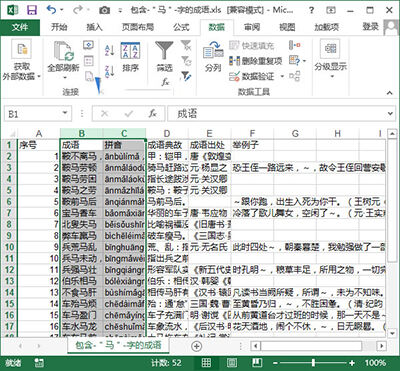Sort descending with the Z-A icon
Screen dimensions: 400x371
coord(109,71)
